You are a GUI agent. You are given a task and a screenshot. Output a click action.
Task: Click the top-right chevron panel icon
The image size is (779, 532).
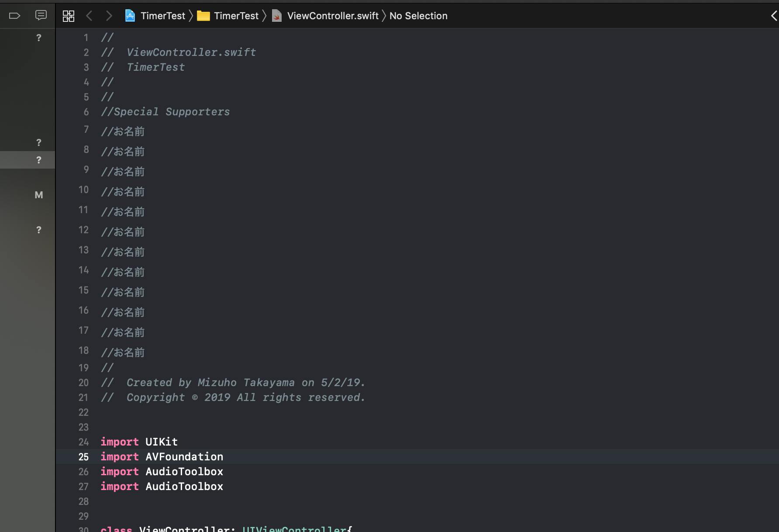click(x=773, y=16)
